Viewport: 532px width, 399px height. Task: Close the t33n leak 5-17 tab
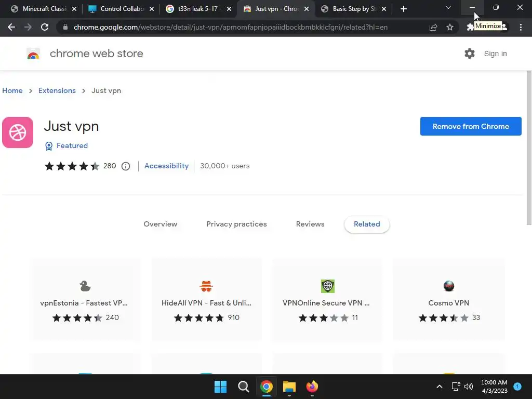point(229,9)
